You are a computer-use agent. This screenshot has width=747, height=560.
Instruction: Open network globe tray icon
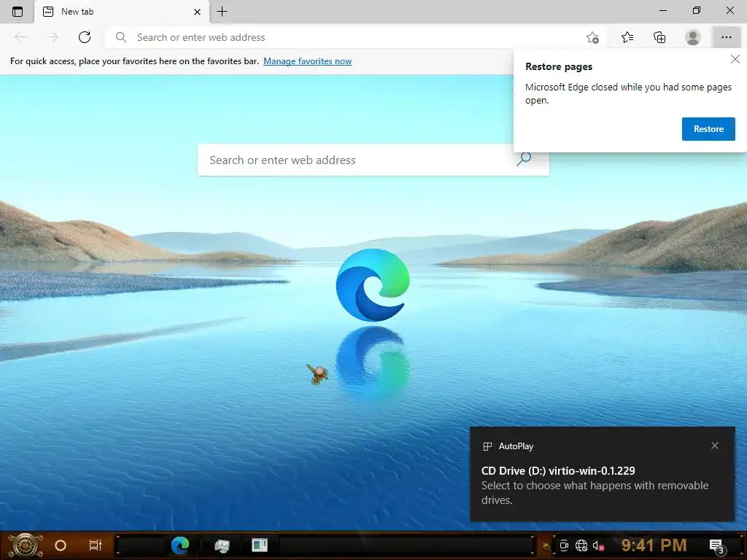(x=581, y=545)
